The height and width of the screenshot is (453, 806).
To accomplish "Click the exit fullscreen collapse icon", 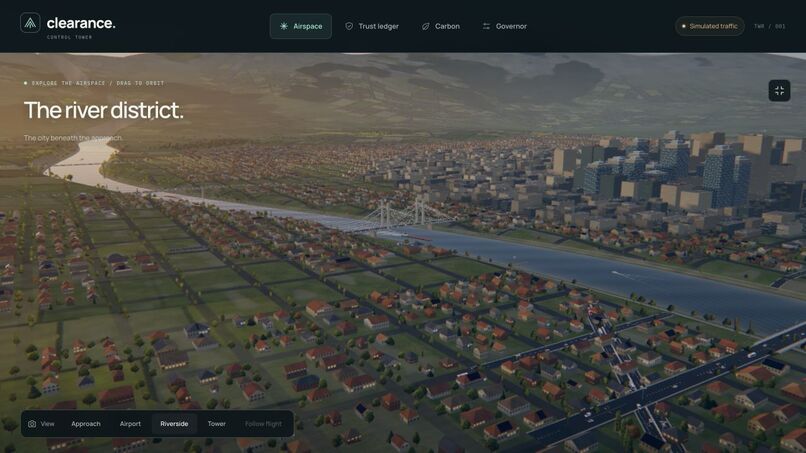I will (x=779, y=90).
